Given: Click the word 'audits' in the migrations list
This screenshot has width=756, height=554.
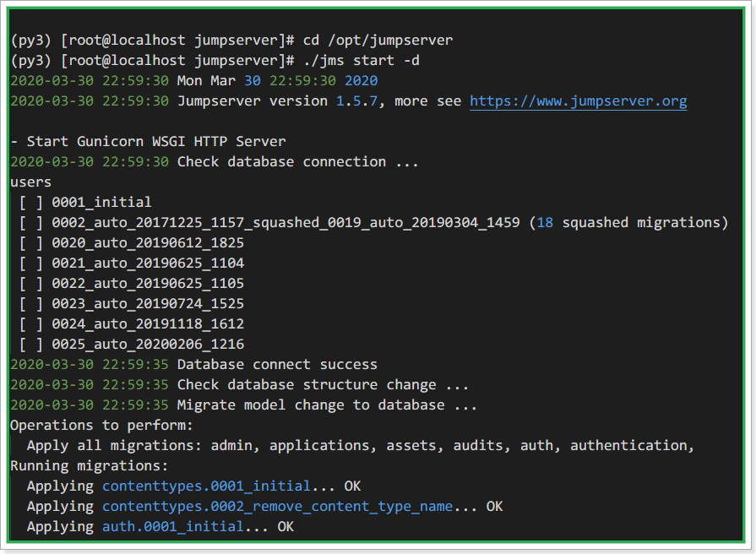Looking at the screenshot, I should tap(478, 445).
